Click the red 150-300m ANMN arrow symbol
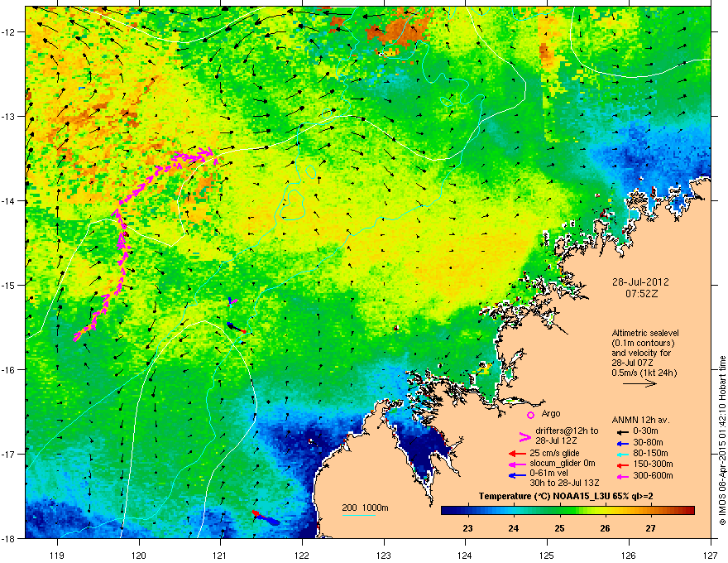The height and width of the screenshot is (563, 728). (x=622, y=464)
